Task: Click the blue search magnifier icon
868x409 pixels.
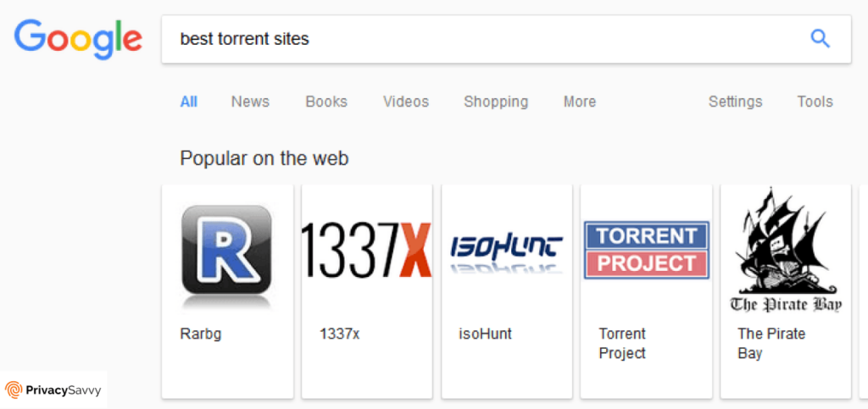Action: click(x=820, y=39)
